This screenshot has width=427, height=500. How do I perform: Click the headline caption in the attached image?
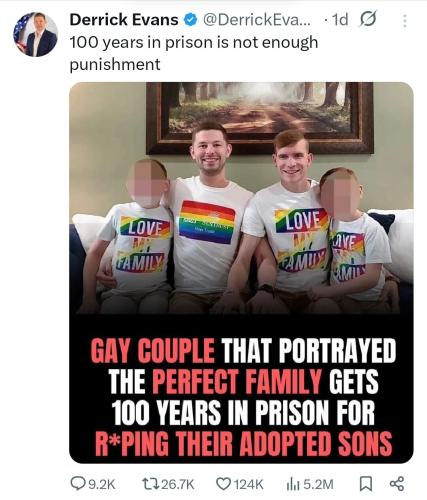(243, 396)
